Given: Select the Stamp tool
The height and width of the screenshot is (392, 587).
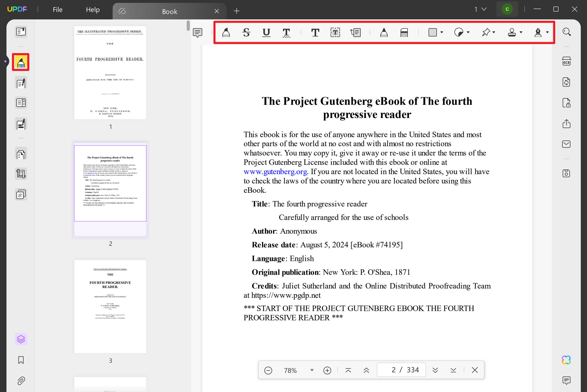Looking at the screenshot, I should click(x=512, y=32).
